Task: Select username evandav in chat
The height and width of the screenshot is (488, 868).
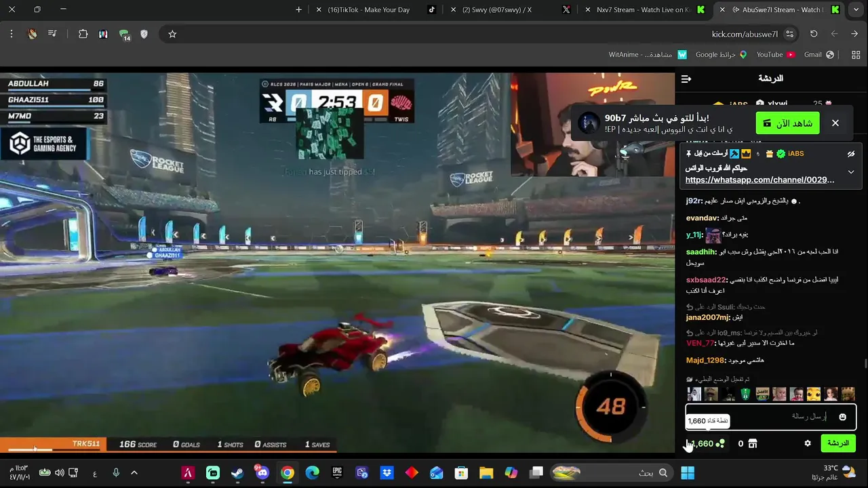Action: tap(703, 218)
